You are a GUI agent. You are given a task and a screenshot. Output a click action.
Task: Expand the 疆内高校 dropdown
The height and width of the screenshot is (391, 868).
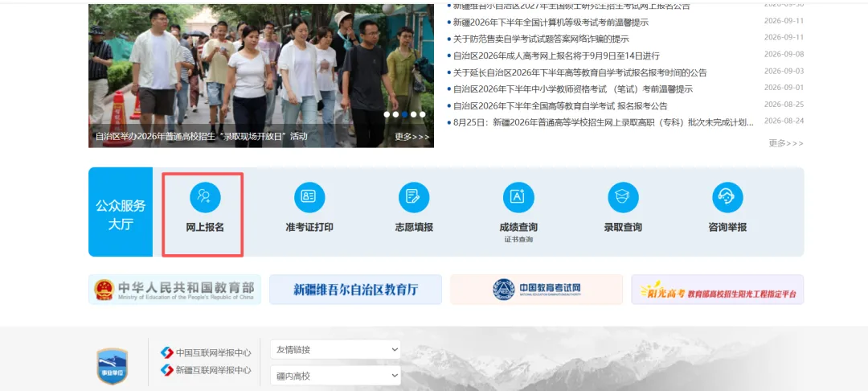coord(335,376)
